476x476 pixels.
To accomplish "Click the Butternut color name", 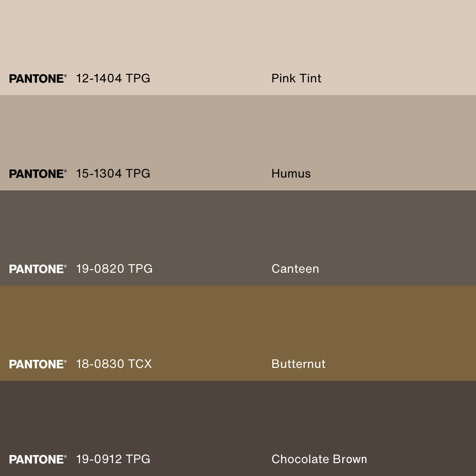I will pos(298,364).
